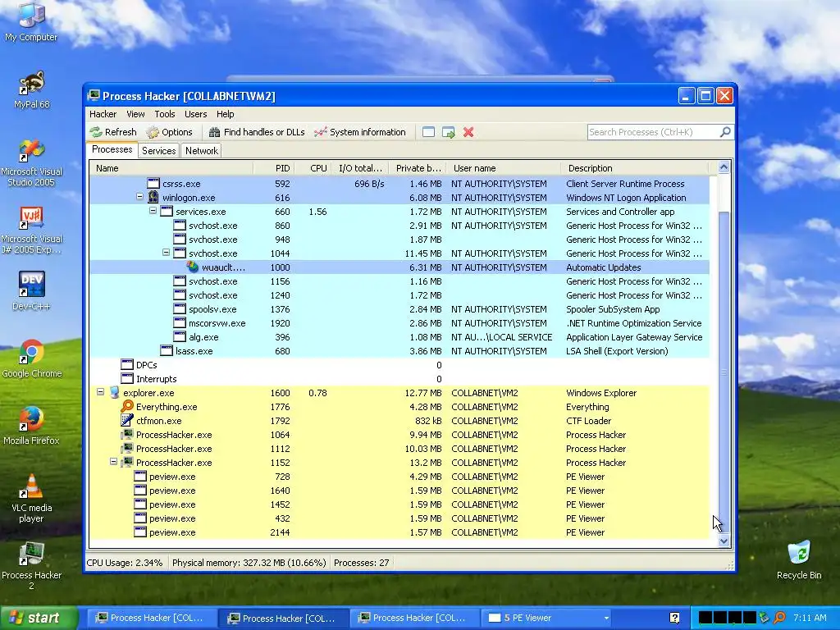Viewport: 840px width, 630px height.
Task: Click the help question mark in taskbar
Action: tap(674, 618)
